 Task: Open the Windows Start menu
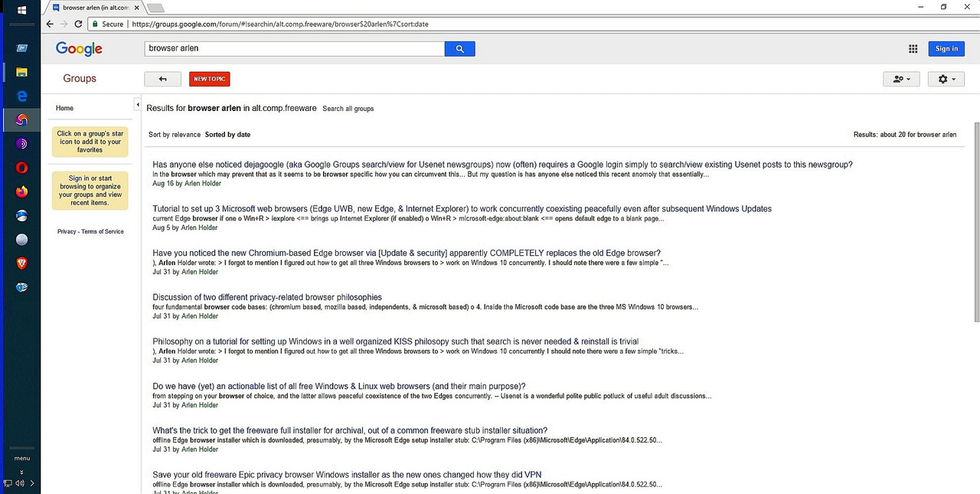21,10
